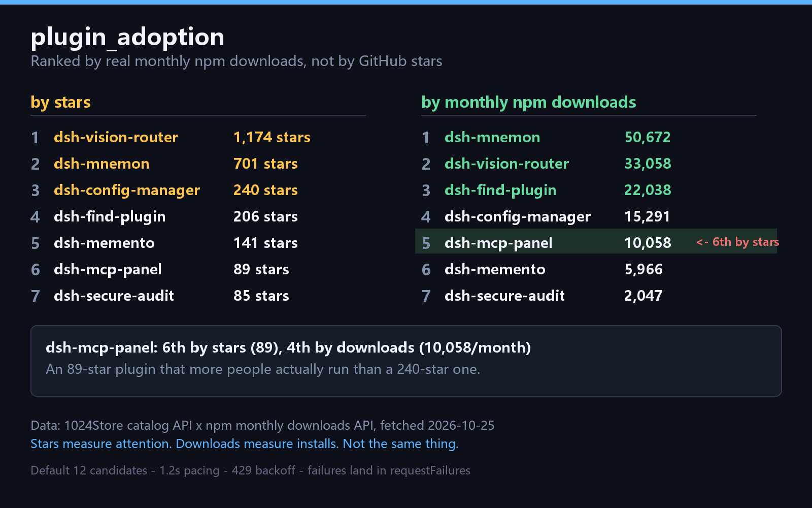Click dsh-mnemon in the downloads list
Viewport: 812px width, 508px height.
pyautogui.click(x=492, y=137)
